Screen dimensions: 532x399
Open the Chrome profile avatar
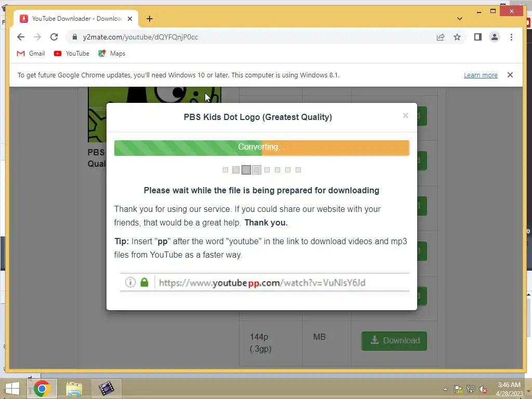point(495,37)
